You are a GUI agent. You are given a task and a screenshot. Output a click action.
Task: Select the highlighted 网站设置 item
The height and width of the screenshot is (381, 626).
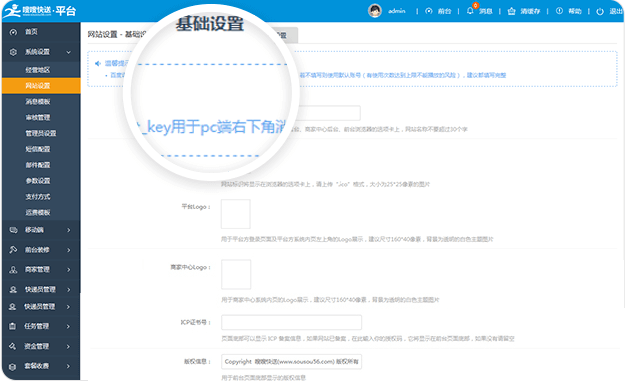point(41,85)
